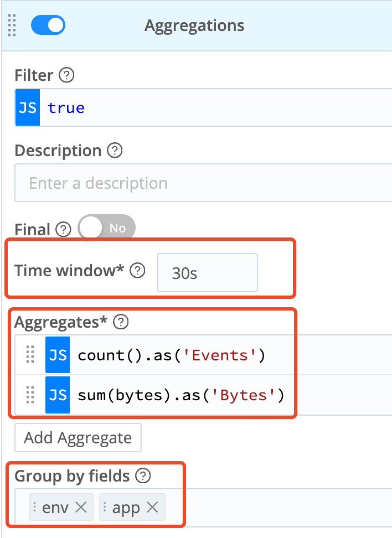The image size is (392, 538).
Task: Click the count().as('Events') aggregate expression
Action: pyautogui.click(x=172, y=355)
